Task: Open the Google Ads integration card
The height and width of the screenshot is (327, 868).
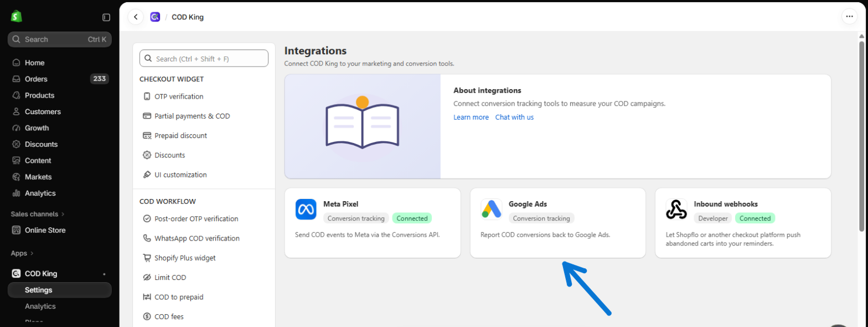Action: (557, 223)
